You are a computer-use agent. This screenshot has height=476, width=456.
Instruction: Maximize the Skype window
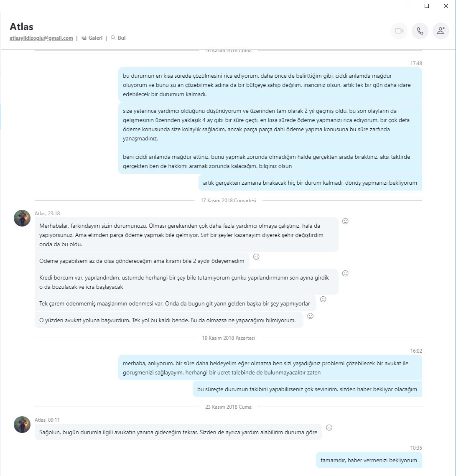[x=427, y=6]
